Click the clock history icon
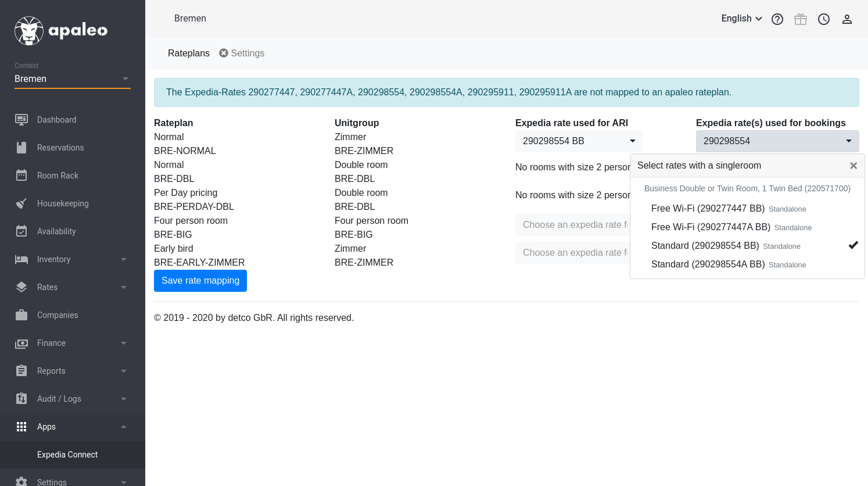The height and width of the screenshot is (486, 868). [x=824, y=19]
